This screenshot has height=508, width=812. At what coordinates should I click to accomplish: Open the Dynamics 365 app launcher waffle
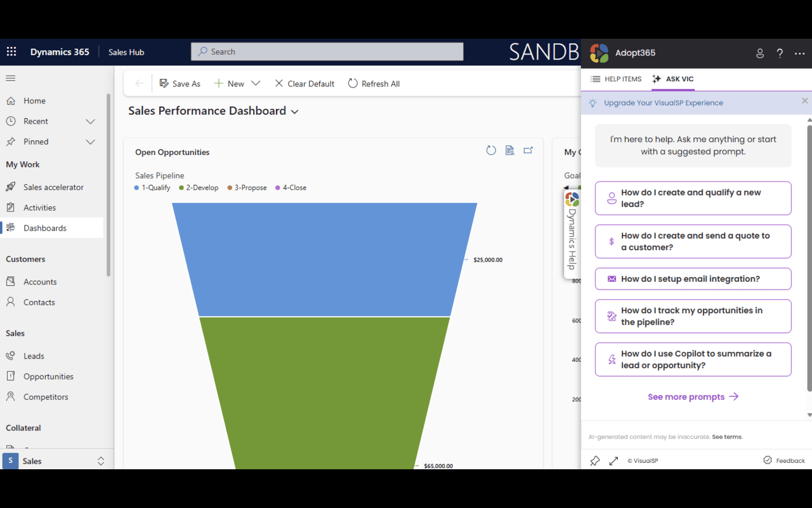tap(11, 52)
